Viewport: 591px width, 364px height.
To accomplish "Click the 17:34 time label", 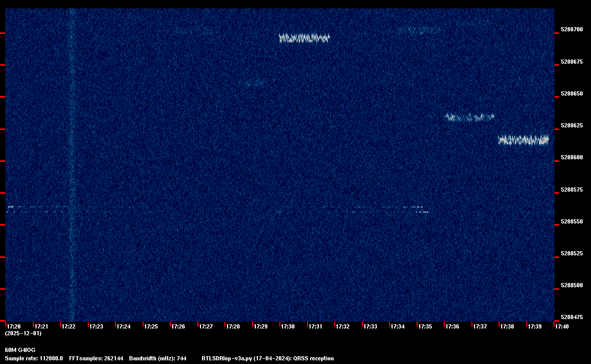I will (x=398, y=326).
